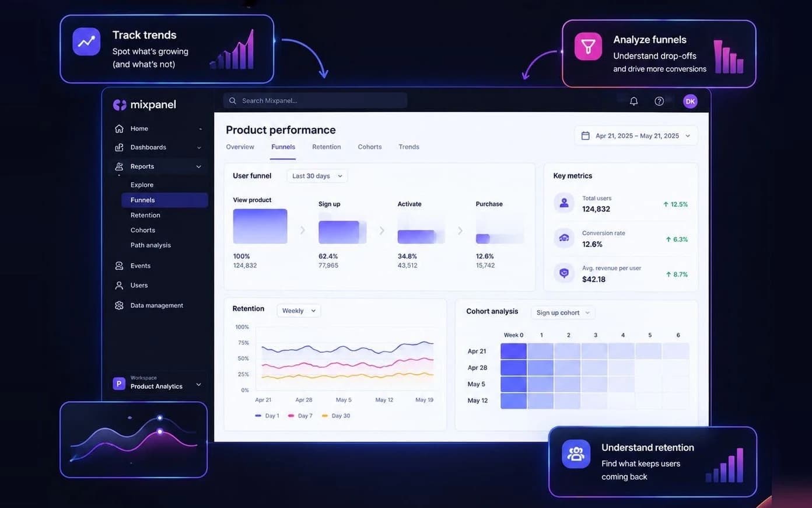The width and height of the screenshot is (812, 508).
Task: Select Funnels in the sidebar
Action: [164, 200]
